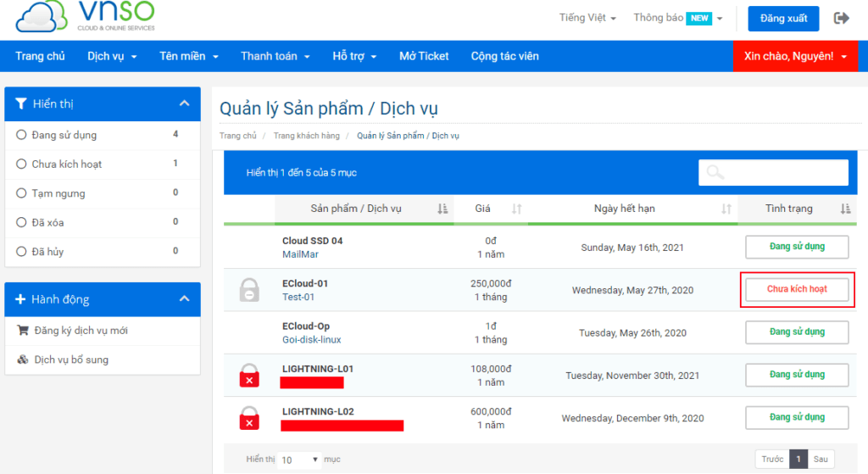Click the logout arrow icon
This screenshot has width=868, height=474.
point(842,19)
